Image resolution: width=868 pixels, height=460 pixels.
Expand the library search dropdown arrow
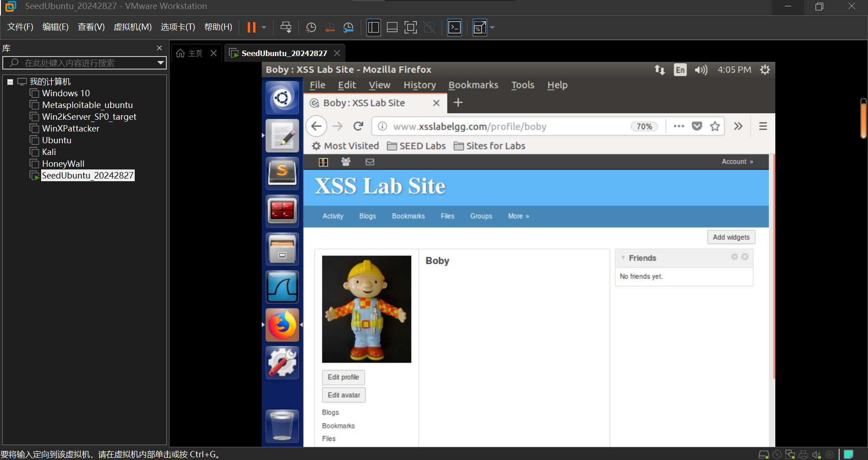160,63
